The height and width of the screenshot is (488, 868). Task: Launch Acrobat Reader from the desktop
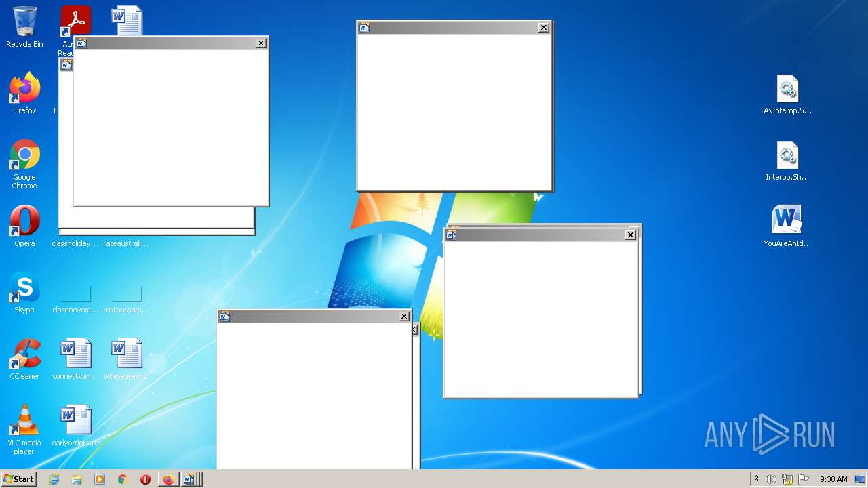click(x=75, y=20)
